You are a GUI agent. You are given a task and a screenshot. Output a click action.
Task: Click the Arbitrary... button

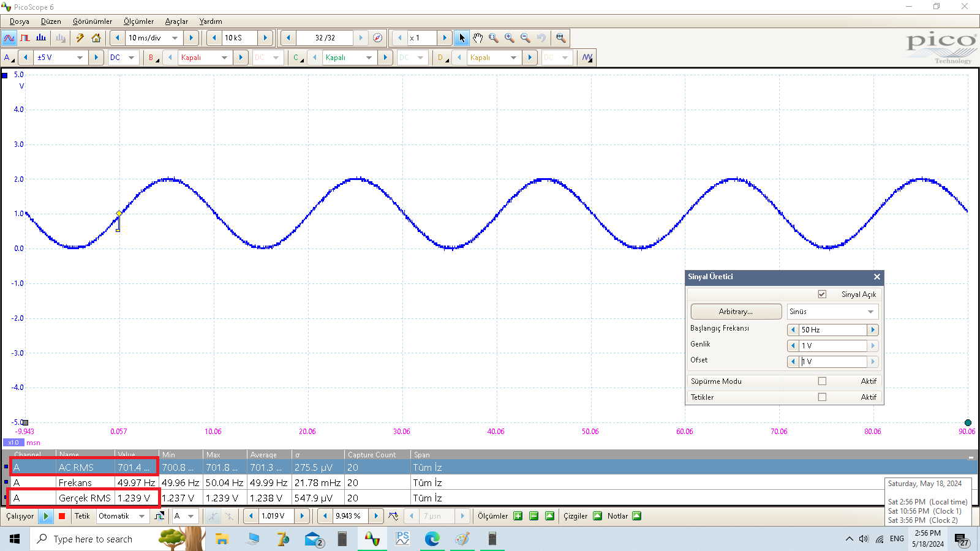pyautogui.click(x=736, y=312)
